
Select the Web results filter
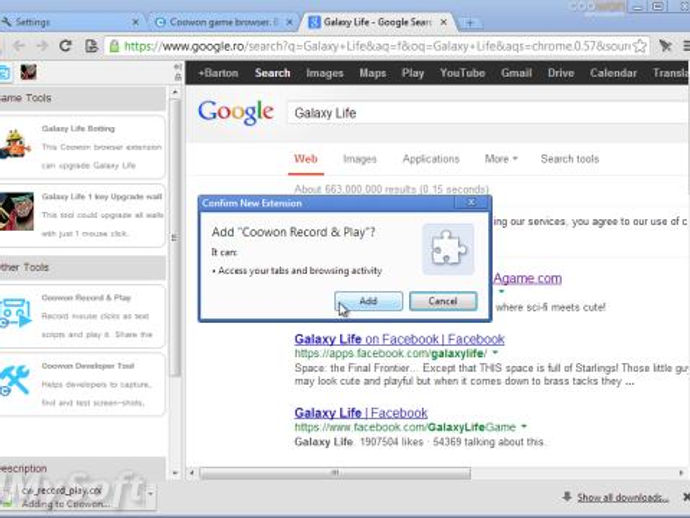(x=306, y=159)
